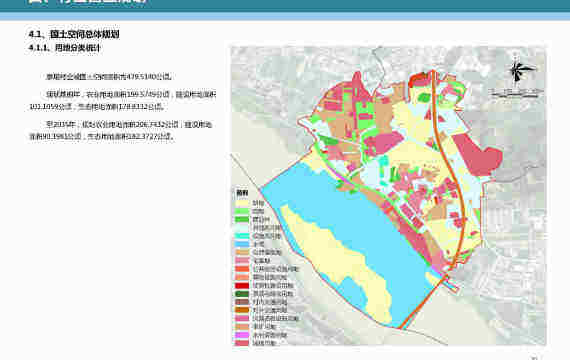Select the dark green legend swatch
570x360 pixels.
pyautogui.click(x=242, y=294)
